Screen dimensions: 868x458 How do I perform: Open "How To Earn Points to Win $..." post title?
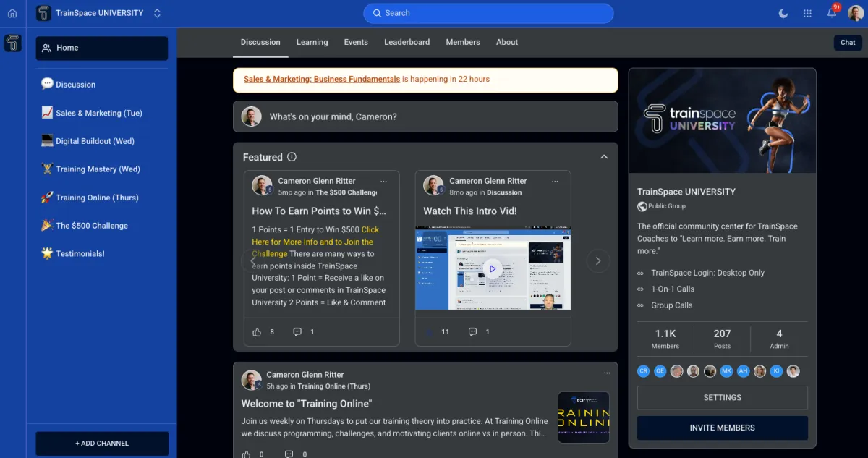319,211
